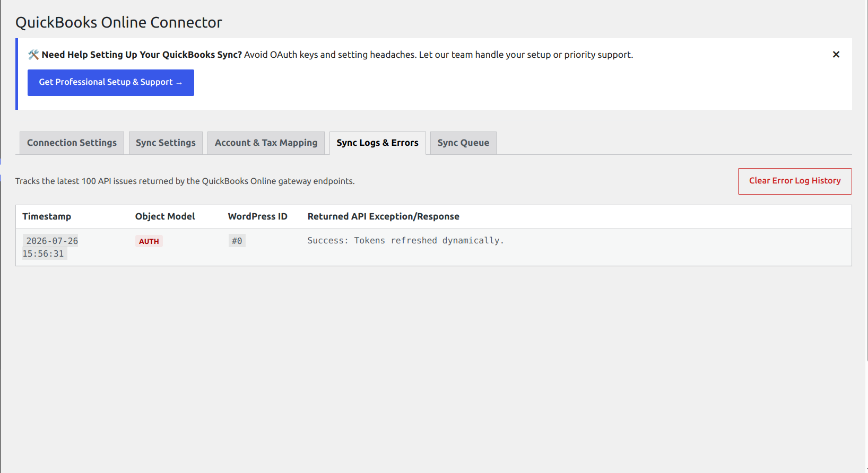Click Get Professional Setup & Support button
Image resolution: width=868 pixels, height=473 pixels.
(x=111, y=83)
